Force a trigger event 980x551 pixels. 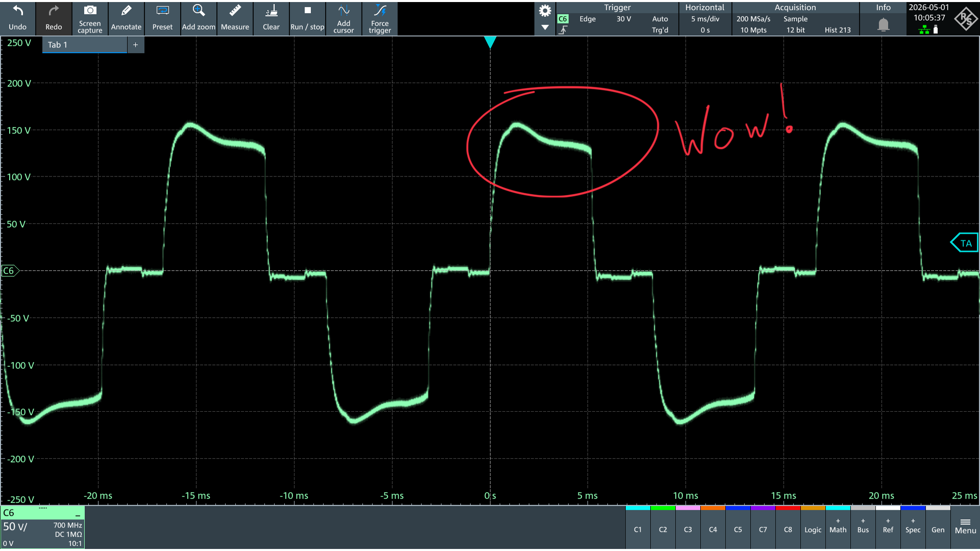[x=380, y=18]
